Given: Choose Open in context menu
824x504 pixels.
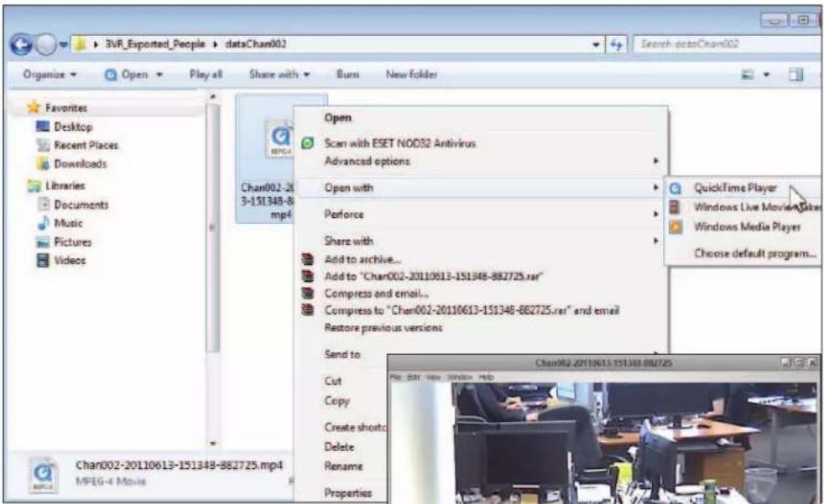Looking at the screenshot, I should pos(337,117).
